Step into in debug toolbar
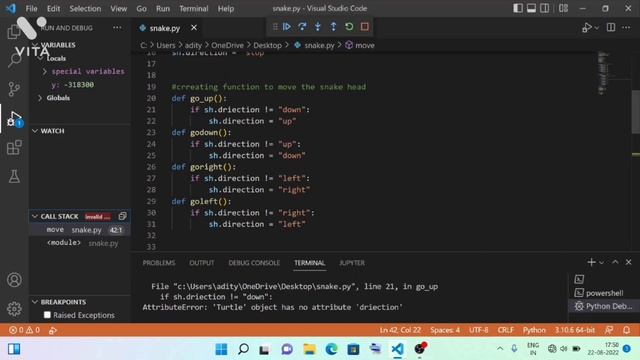 318,27
